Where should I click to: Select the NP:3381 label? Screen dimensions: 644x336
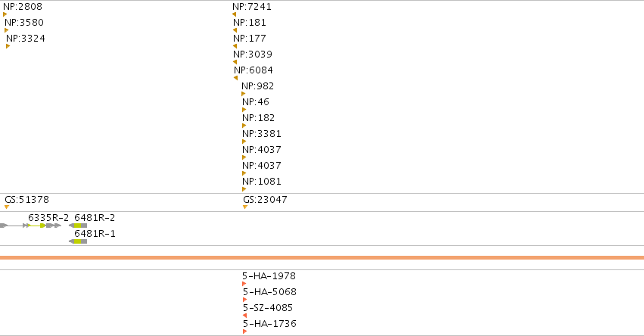tap(262, 134)
